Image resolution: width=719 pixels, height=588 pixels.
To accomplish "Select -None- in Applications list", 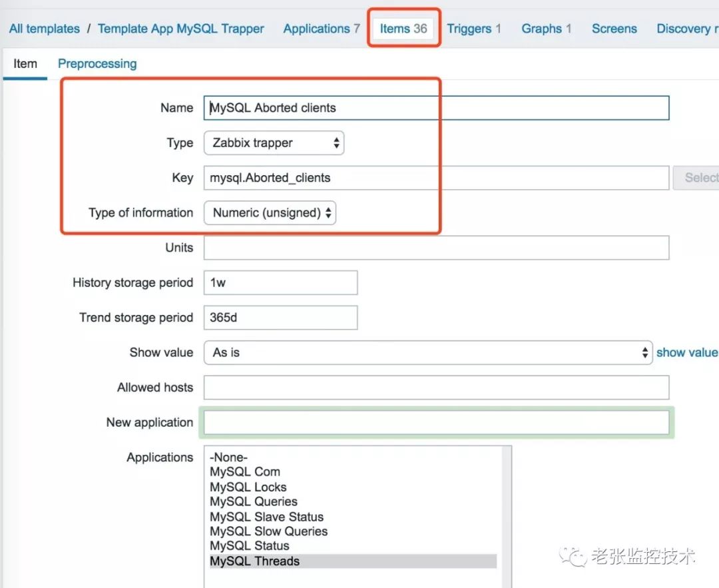I will (353, 457).
